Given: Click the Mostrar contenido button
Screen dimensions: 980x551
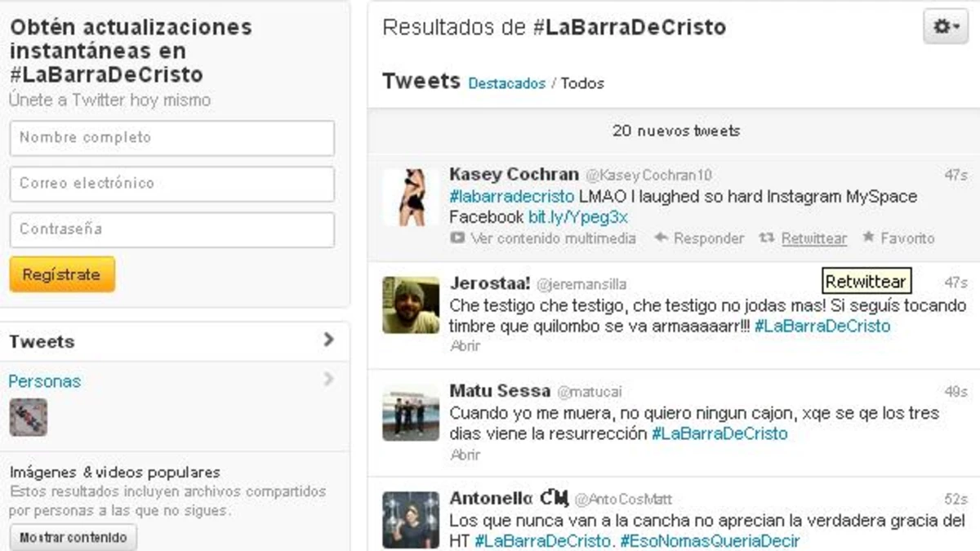Looking at the screenshot, I should [73, 538].
